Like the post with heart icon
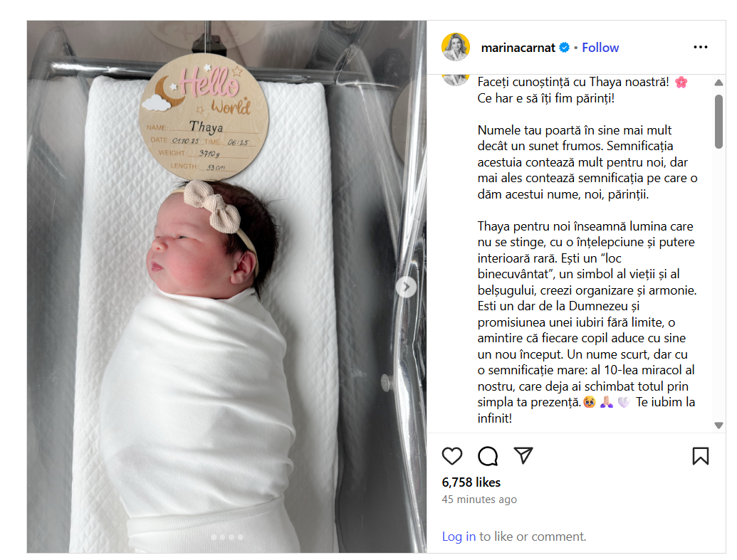 point(452,455)
